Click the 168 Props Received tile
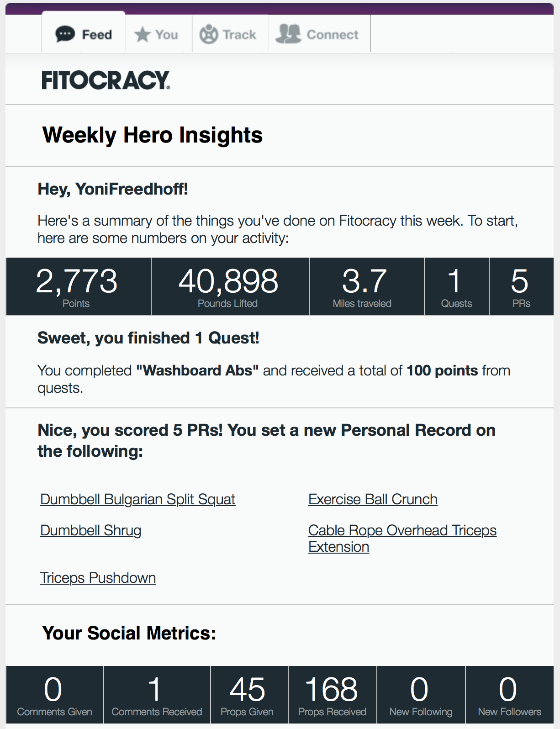Viewport: 560px width, 729px height. point(332,695)
